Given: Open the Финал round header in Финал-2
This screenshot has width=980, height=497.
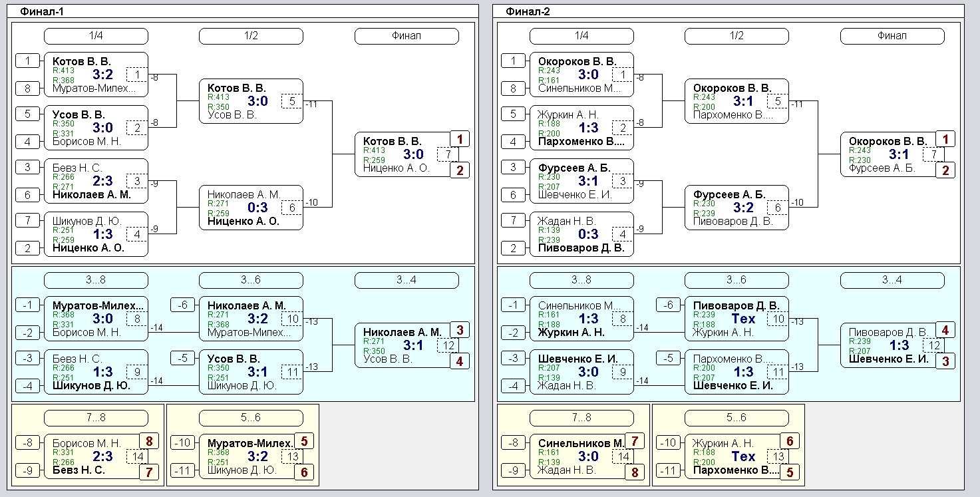Looking at the screenshot, I should pyautogui.click(x=892, y=36).
